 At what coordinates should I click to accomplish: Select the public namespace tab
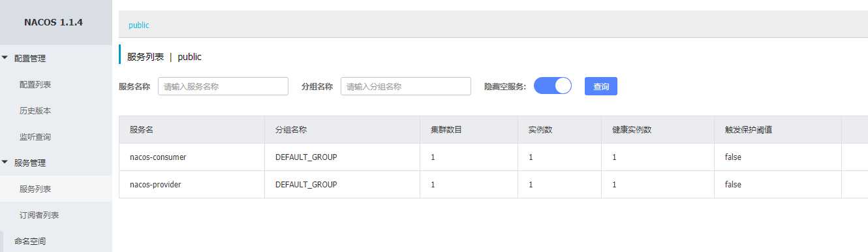(x=139, y=25)
